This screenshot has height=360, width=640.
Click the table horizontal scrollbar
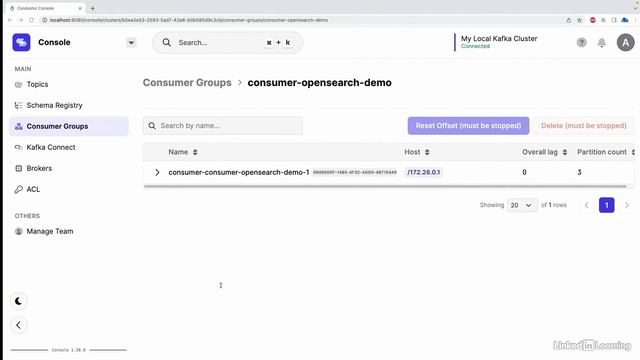(x=385, y=187)
